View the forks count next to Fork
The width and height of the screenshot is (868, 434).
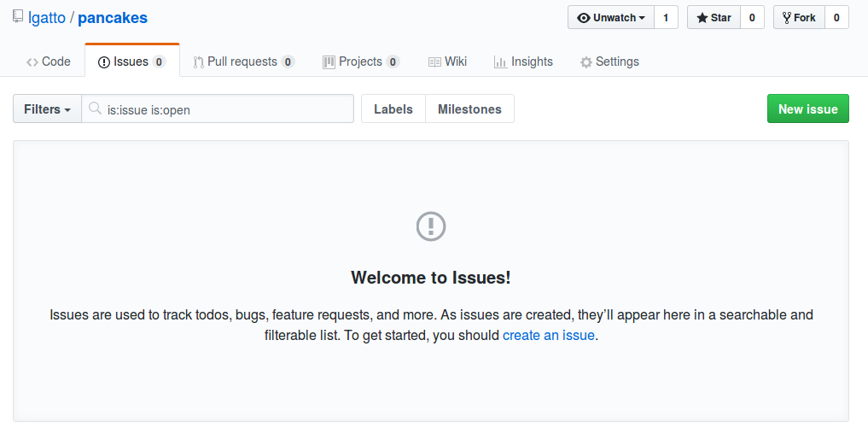click(x=836, y=18)
